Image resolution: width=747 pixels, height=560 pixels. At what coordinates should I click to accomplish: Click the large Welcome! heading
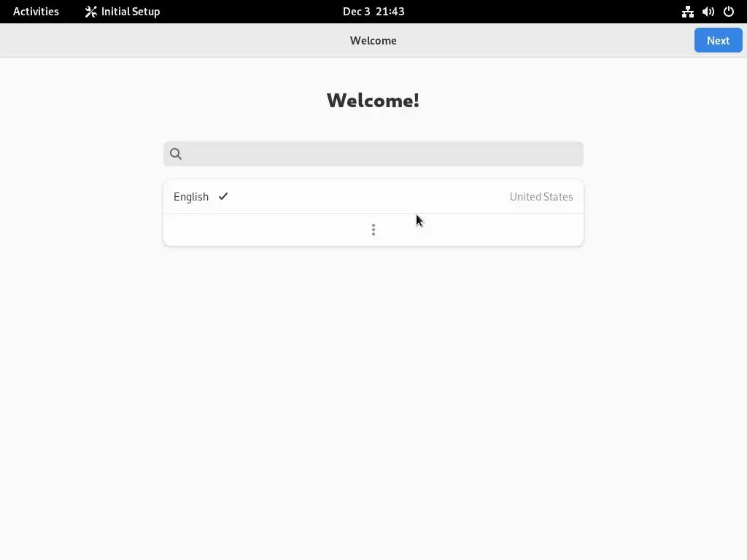click(x=373, y=101)
